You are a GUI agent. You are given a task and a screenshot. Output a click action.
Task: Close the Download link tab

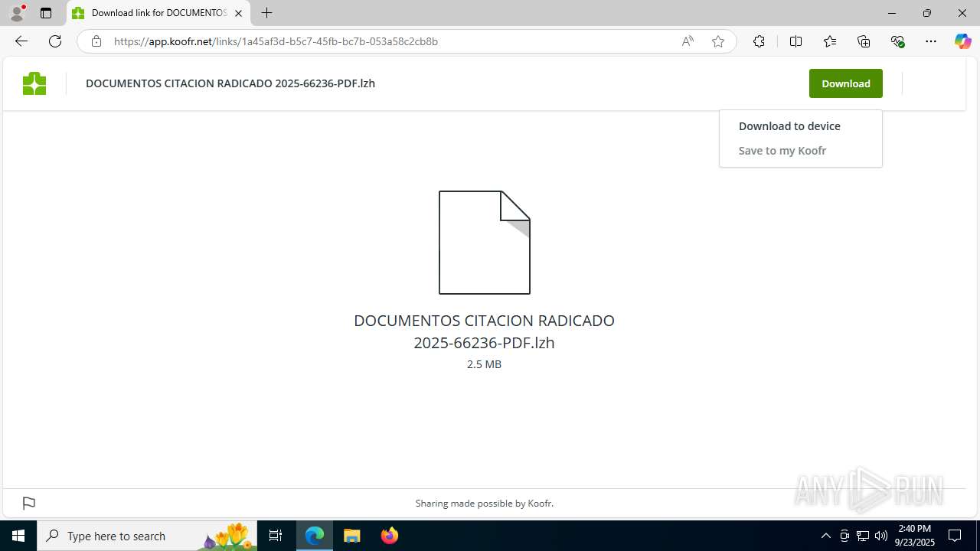coord(238,13)
